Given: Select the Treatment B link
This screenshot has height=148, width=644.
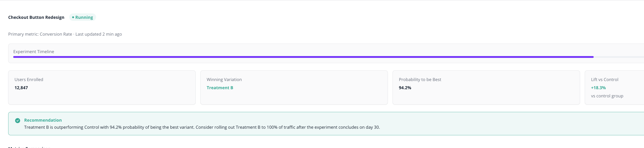Looking at the screenshot, I should point(220,87).
